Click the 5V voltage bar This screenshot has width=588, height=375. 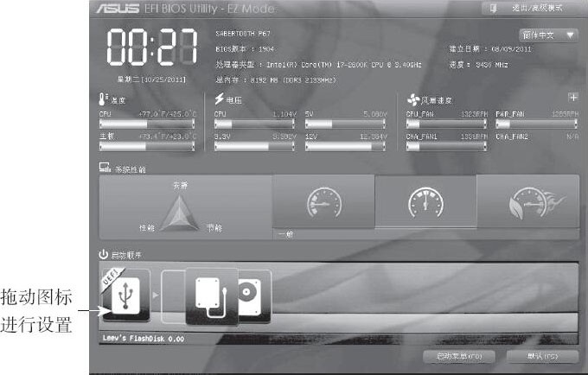coord(345,124)
